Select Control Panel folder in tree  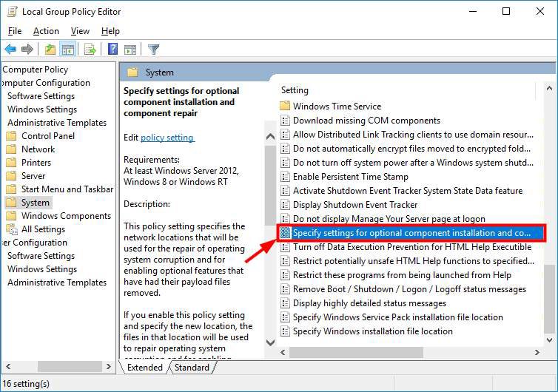[48, 136]
